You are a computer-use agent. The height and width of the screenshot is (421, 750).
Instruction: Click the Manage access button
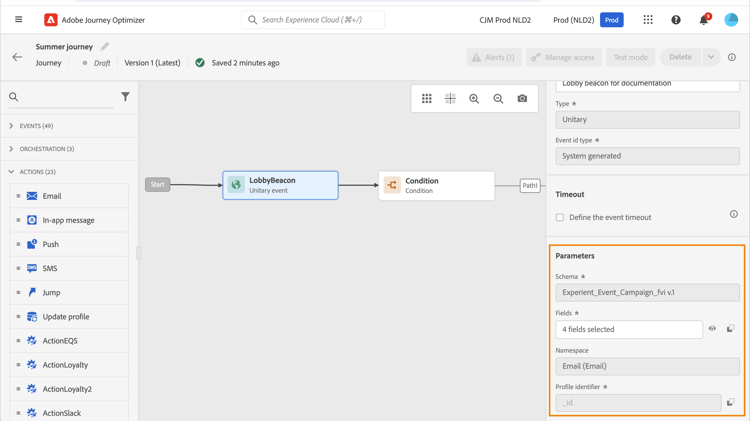point(563,57)
